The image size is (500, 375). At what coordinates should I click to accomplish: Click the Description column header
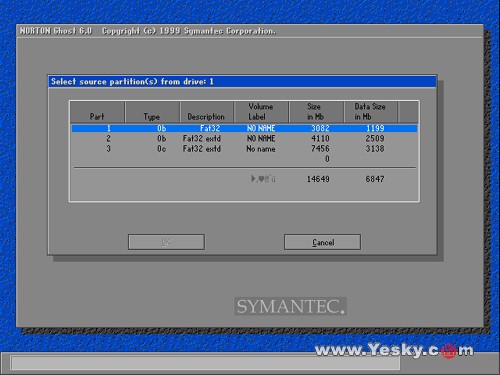206,112
